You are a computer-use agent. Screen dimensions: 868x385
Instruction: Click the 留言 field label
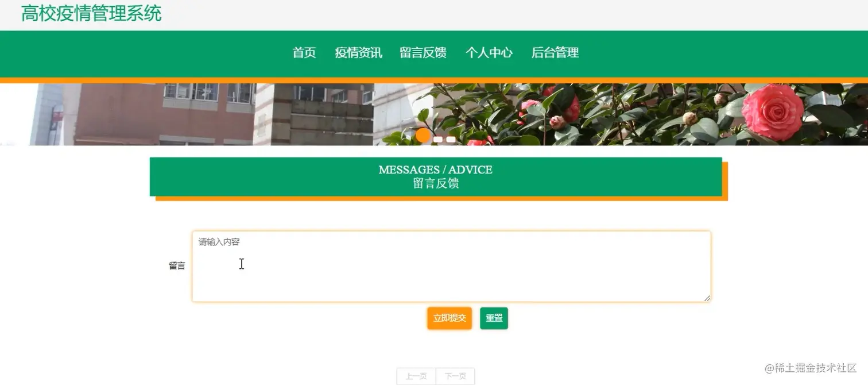click(177, 265)
